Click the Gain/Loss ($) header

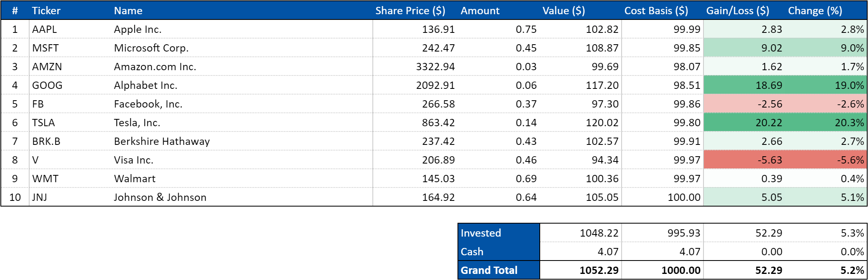[x=744, y=11]
